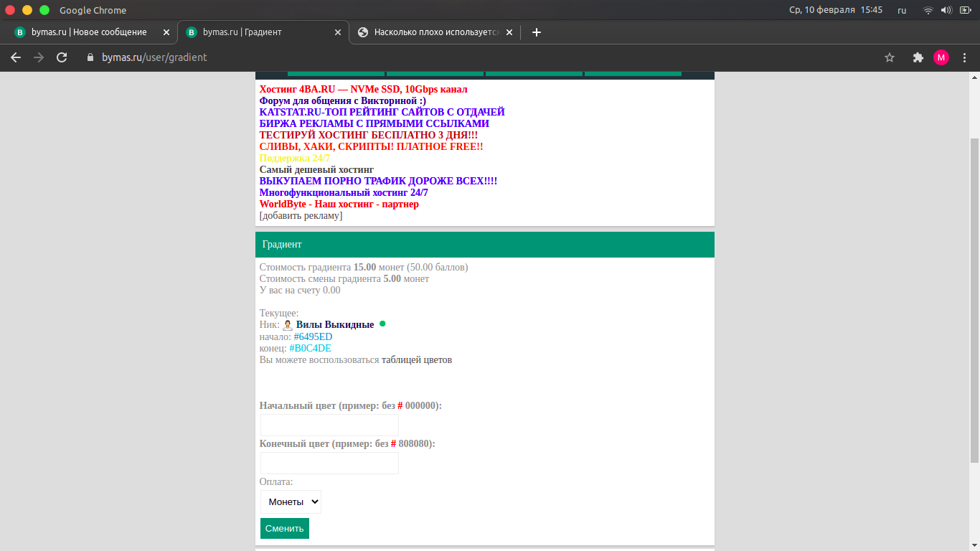Bookmark this page with star icon
Image resolution: width=980 pixels, height=551 pixels.
[890, 57]
